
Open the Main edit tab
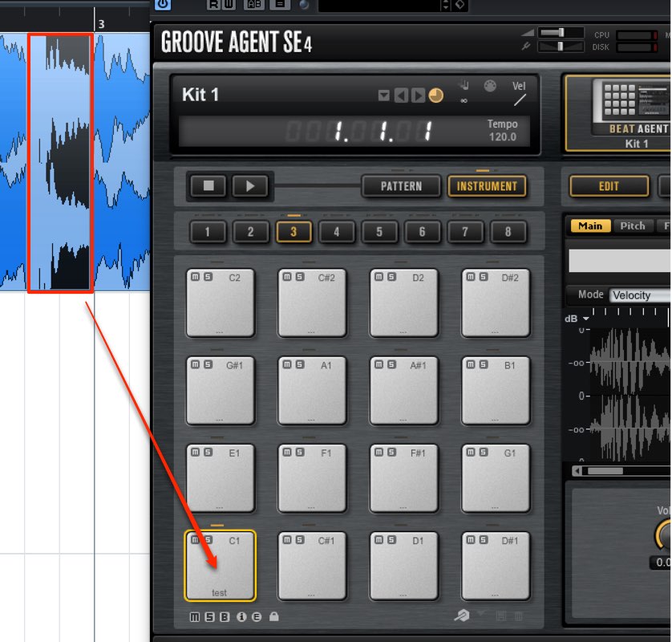590,226
